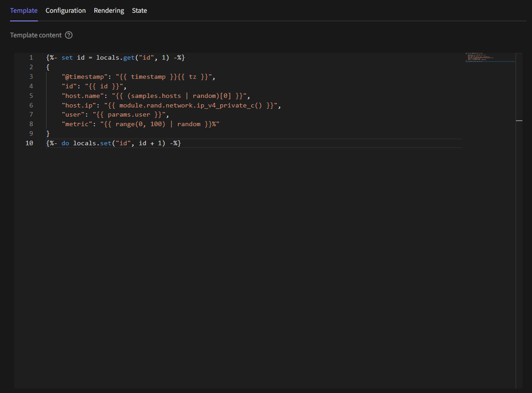Click line number 5 in the gutter
532x393 pixels.
[x=31, y=96]
